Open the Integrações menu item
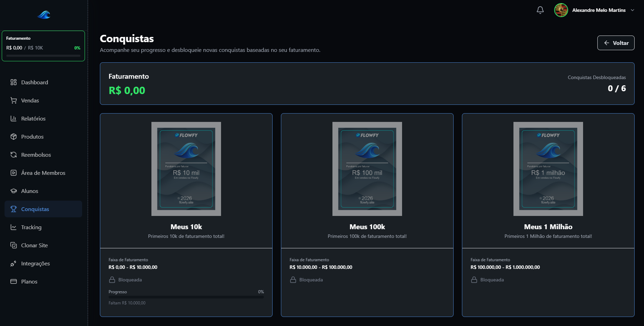The image size is (644, 326). (x=44, y=263)
